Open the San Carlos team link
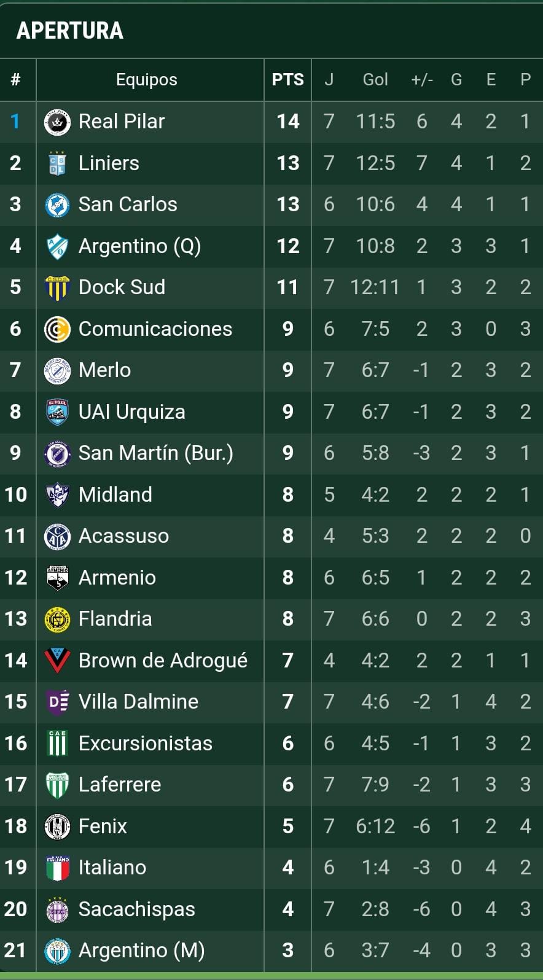Screen dimensions: 543x980 128,204
